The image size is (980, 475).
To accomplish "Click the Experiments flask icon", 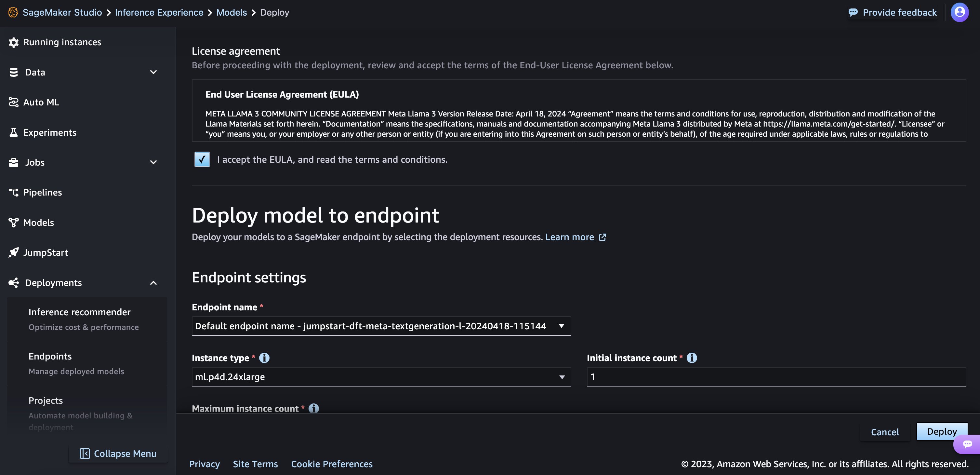I will click(14, 132).
